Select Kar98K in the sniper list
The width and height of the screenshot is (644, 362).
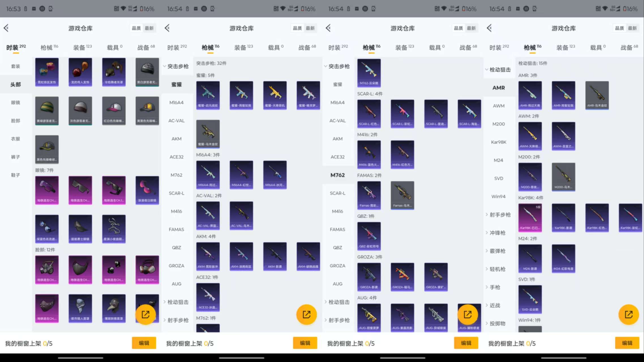pyautogui.click(x=498, y=142)
